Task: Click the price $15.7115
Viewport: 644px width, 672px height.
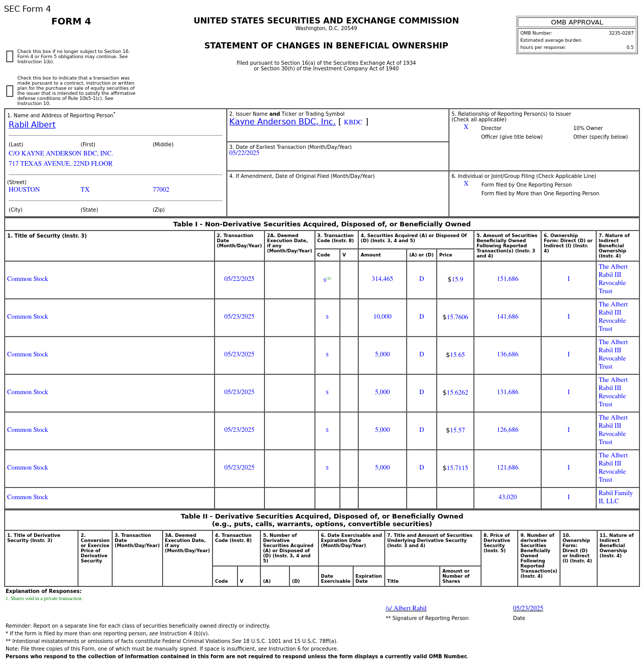Action: coord(455,468)
